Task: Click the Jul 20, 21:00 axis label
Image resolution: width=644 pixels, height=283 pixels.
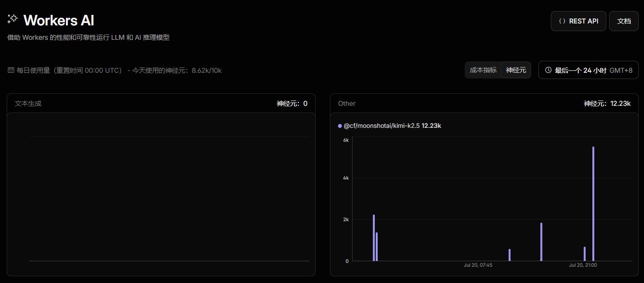Action: (583, 265)
